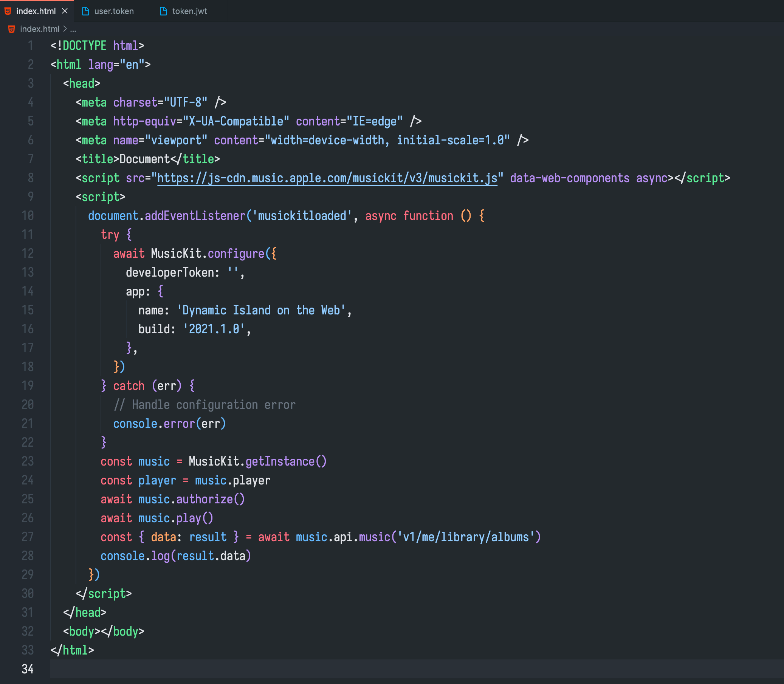784x684 pixels.
Task: Select the index.html tab
Action: (36, 11)
